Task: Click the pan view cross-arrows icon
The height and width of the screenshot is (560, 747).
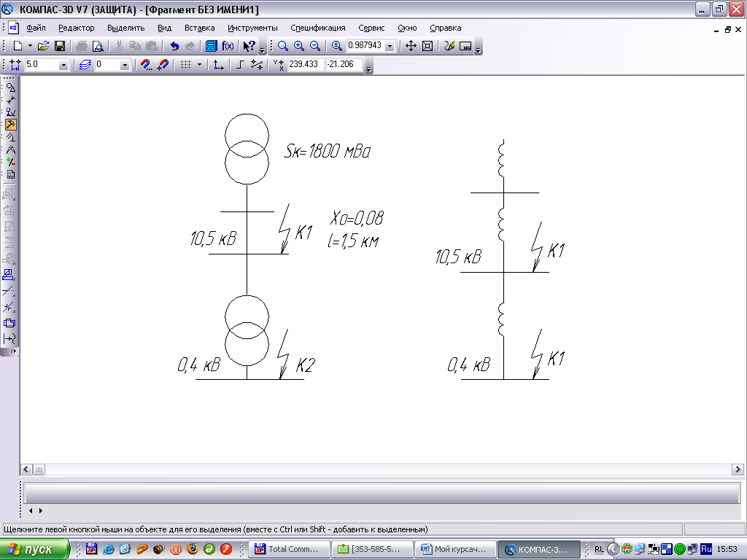Action: (411, 46)
